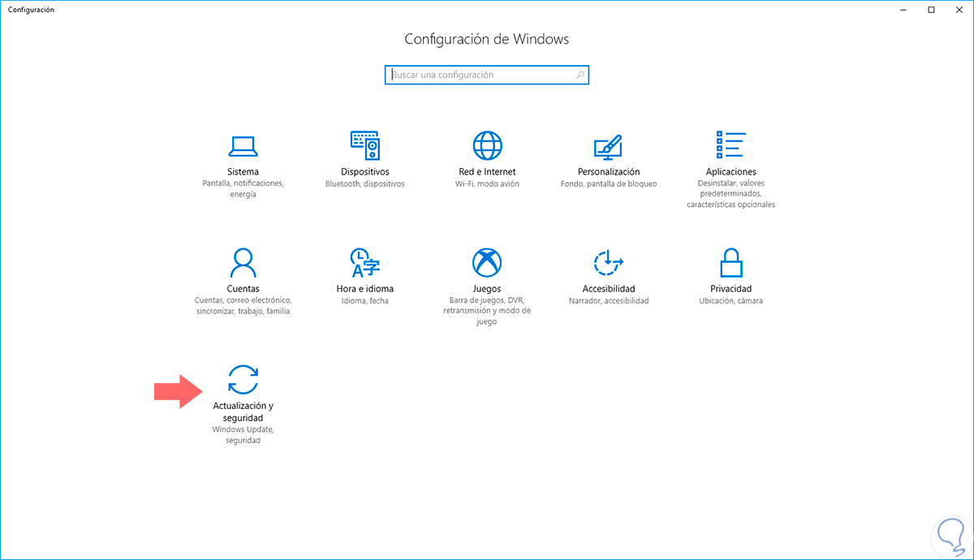
Task: Select the 'Red e Internet' label
Action: pos(487,172)
